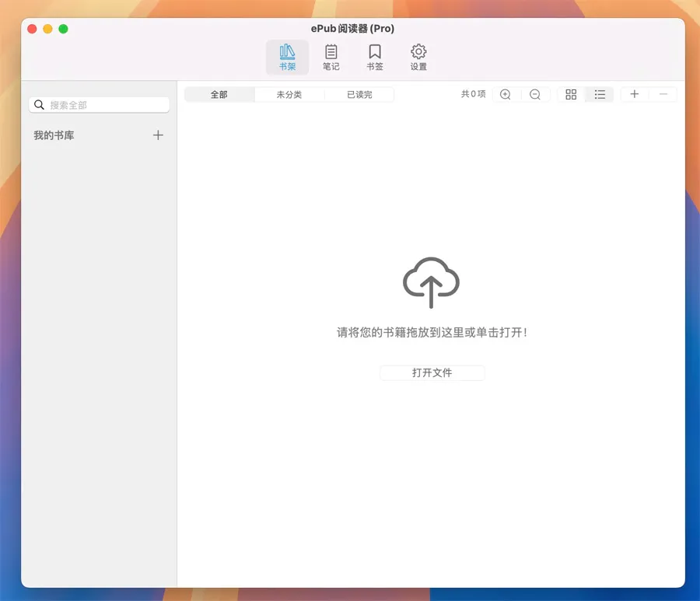Switch to list view layout
The image size is (700, 601).
coord(600,94)
